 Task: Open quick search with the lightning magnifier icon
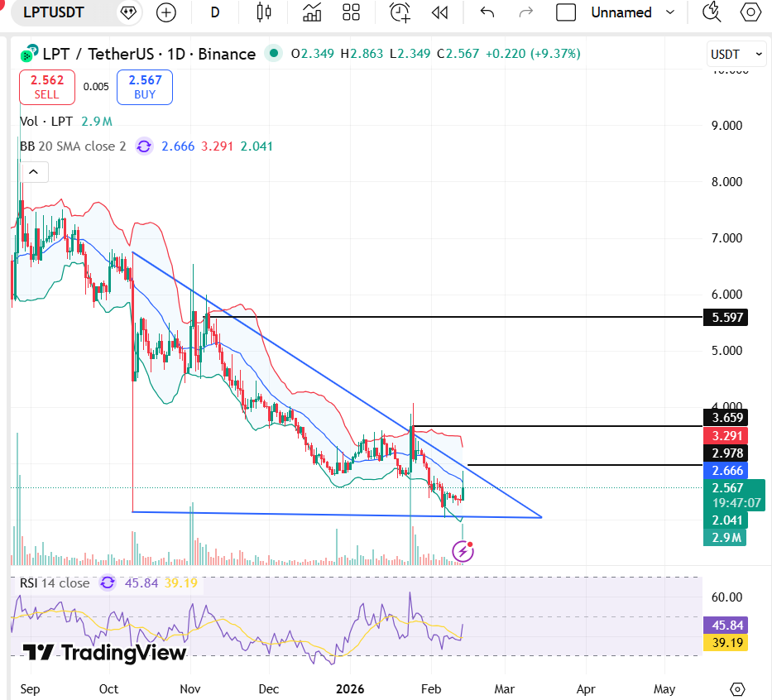tap(710, 12)
